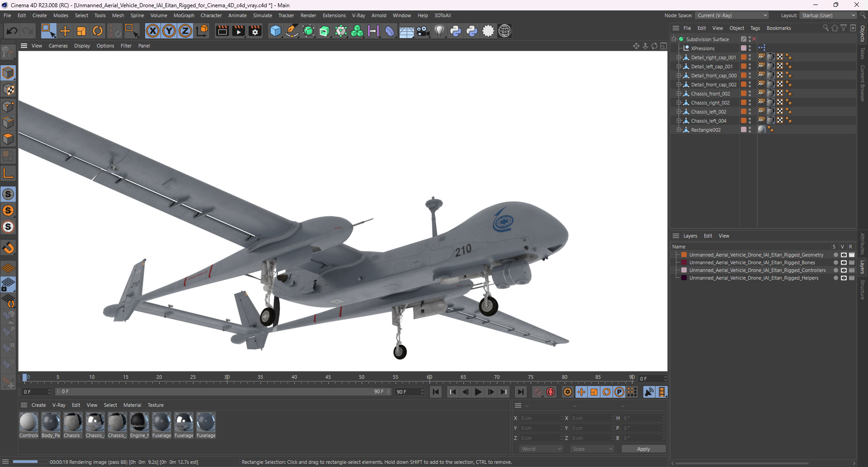Open World coordinate system dropdown
The image size is (868, 467).
(x=541, y=449)
